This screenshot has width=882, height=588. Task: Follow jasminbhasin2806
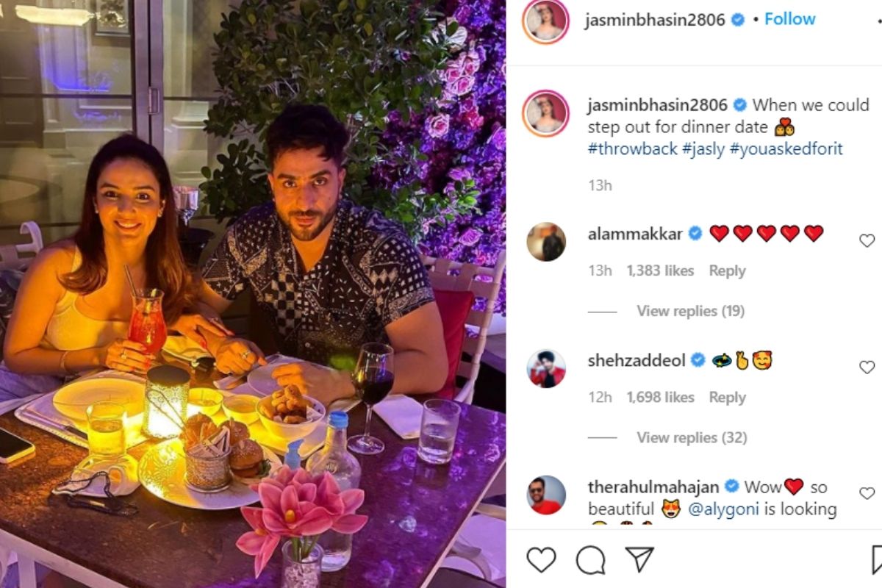[789, 19]
